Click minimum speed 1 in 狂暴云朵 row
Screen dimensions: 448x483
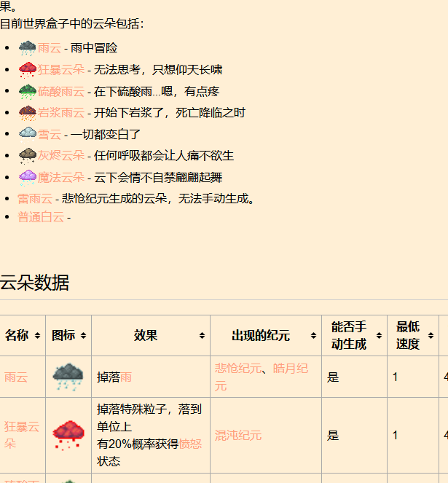395,435
